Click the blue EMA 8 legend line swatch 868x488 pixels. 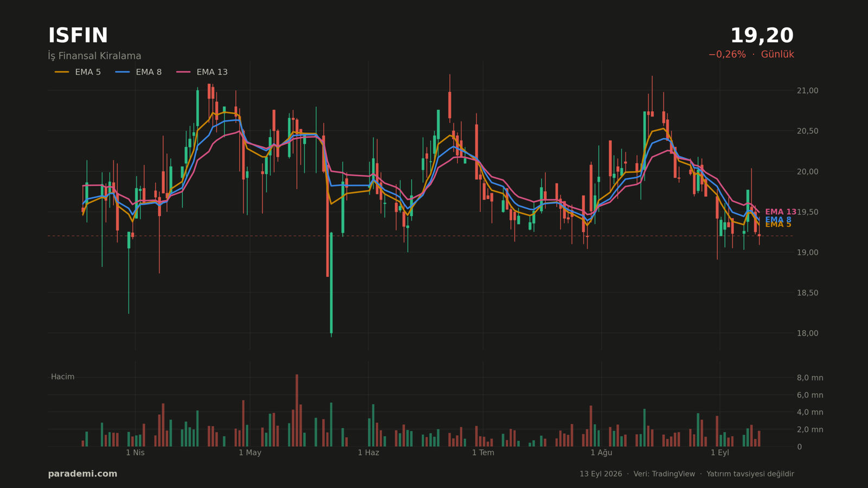(123, 72)
